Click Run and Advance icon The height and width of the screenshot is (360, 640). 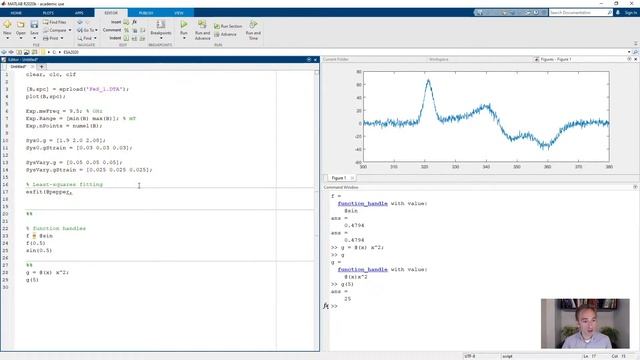(202, 25)
